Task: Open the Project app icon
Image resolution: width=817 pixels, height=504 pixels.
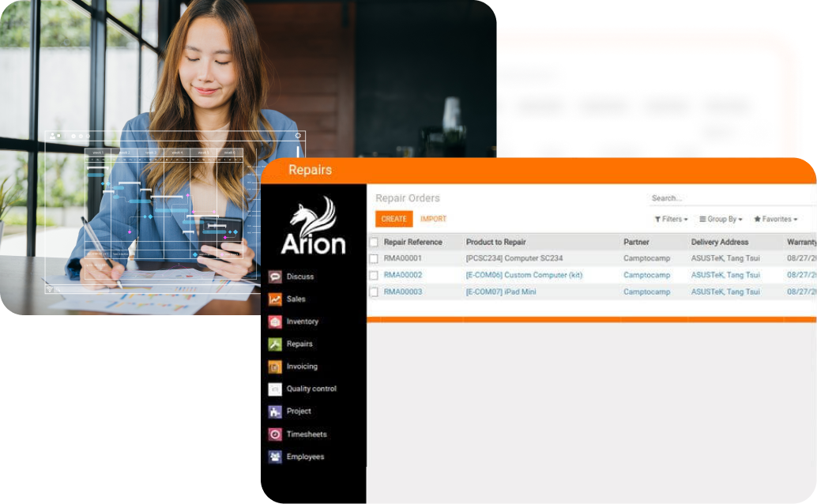Action: pyautogui.click(x=275, y=412)
